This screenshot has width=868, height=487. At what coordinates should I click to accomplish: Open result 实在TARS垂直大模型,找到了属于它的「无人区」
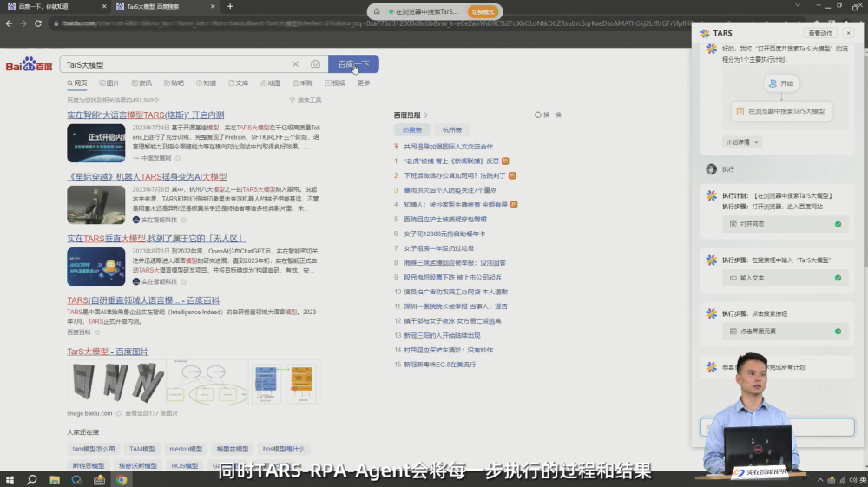156,239
